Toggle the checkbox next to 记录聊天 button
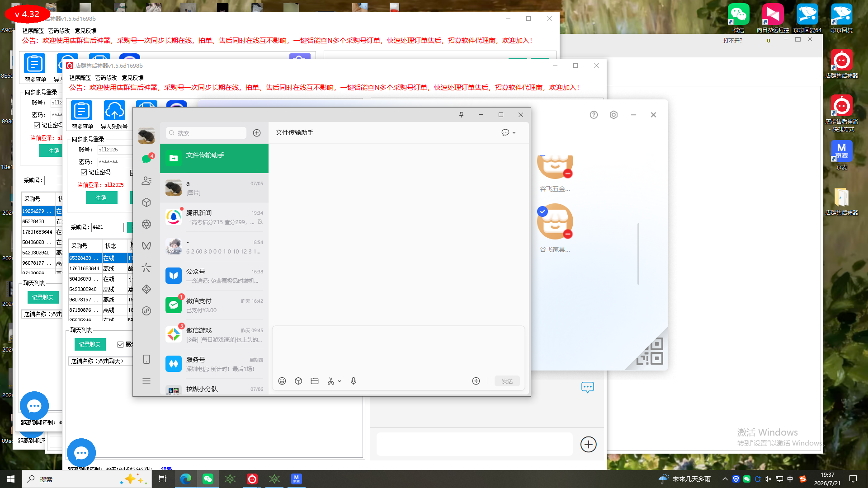The image size is (868, 488). coord(120,344)
